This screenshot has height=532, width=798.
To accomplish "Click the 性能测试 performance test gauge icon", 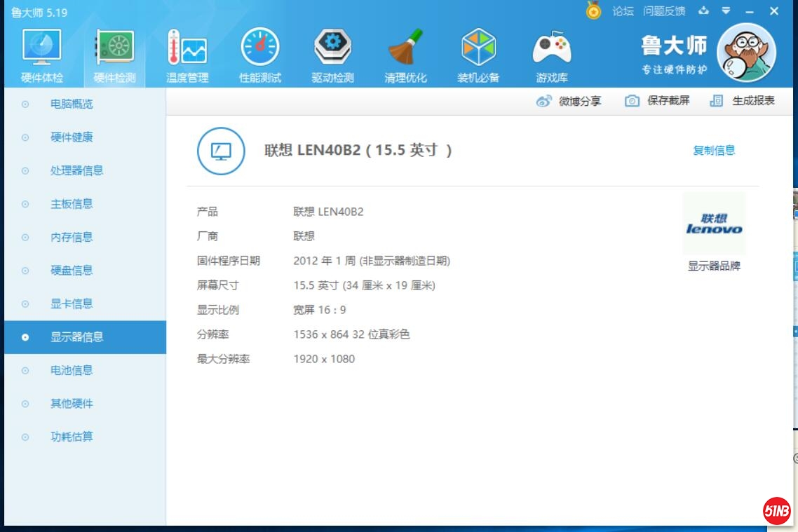I will coord(259,49).
